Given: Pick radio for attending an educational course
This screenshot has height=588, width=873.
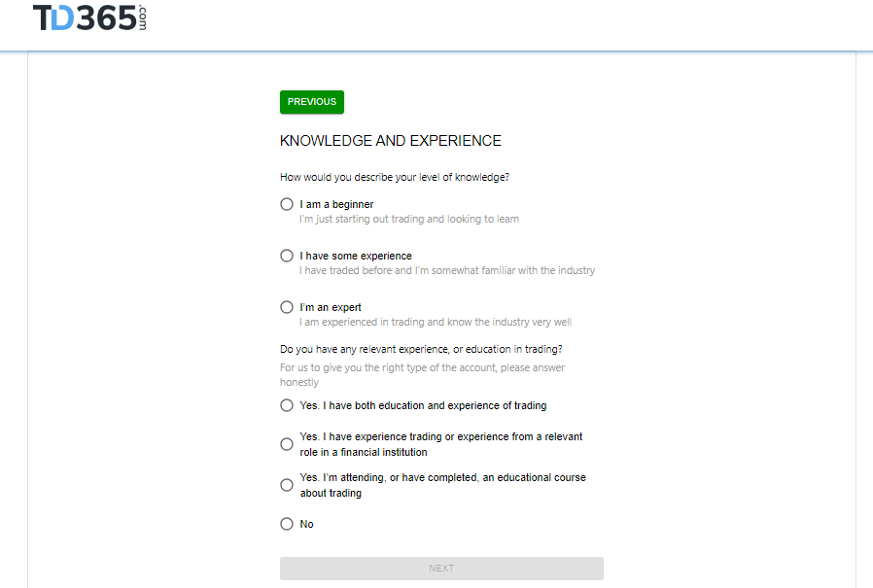Looking at the screenshot, I should 287,485.
